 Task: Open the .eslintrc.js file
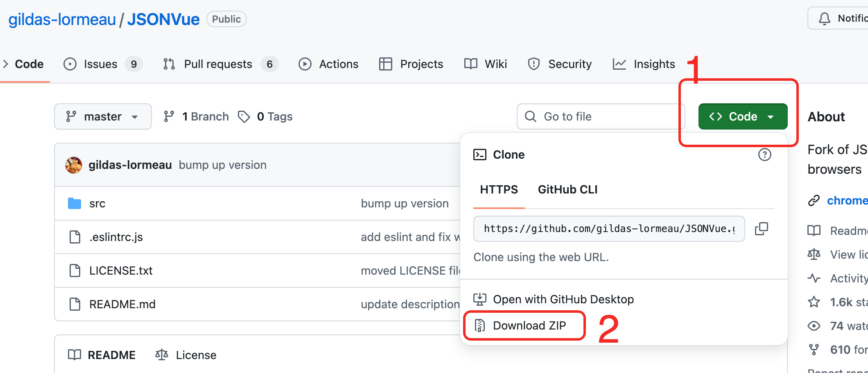pos(116,237)
